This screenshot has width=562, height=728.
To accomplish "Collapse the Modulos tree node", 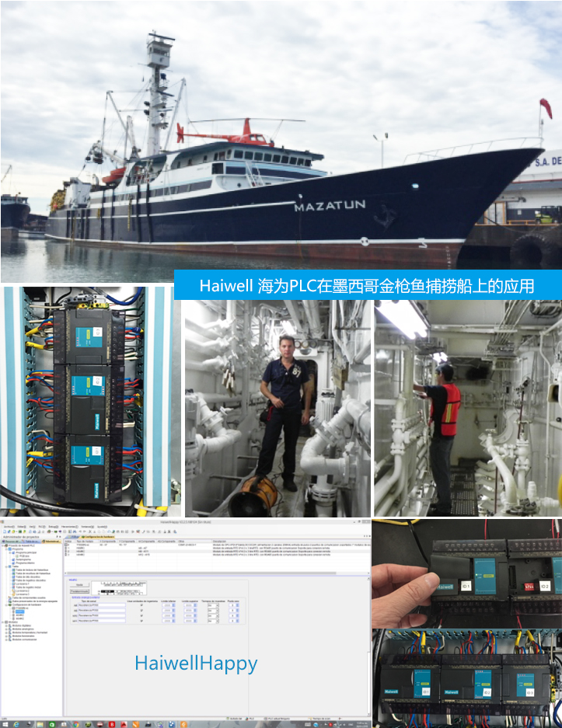I will [x=3, y=622].
